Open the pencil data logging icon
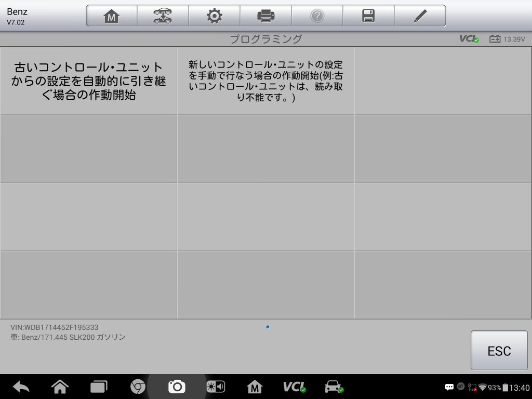532x399 pixels. 420,16
